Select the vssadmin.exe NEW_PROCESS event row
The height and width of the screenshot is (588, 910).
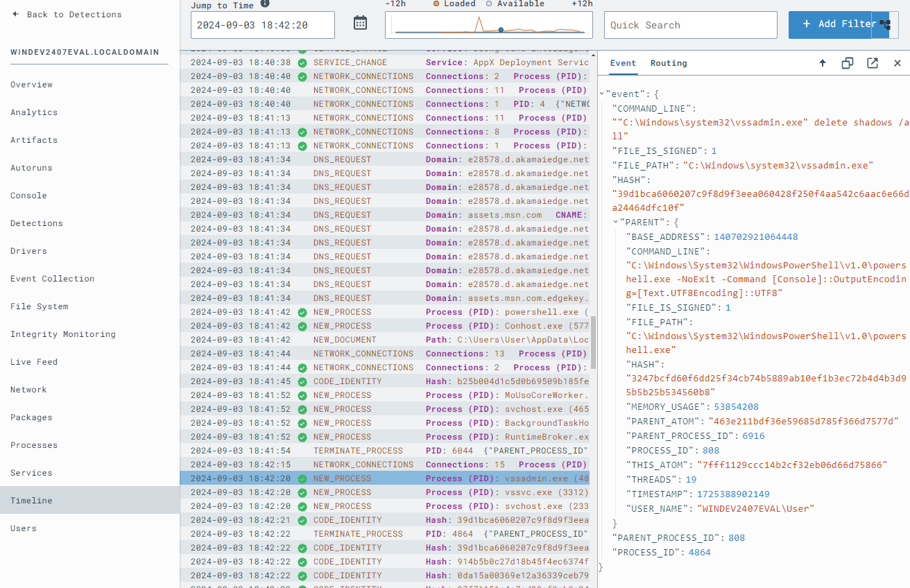384,478
